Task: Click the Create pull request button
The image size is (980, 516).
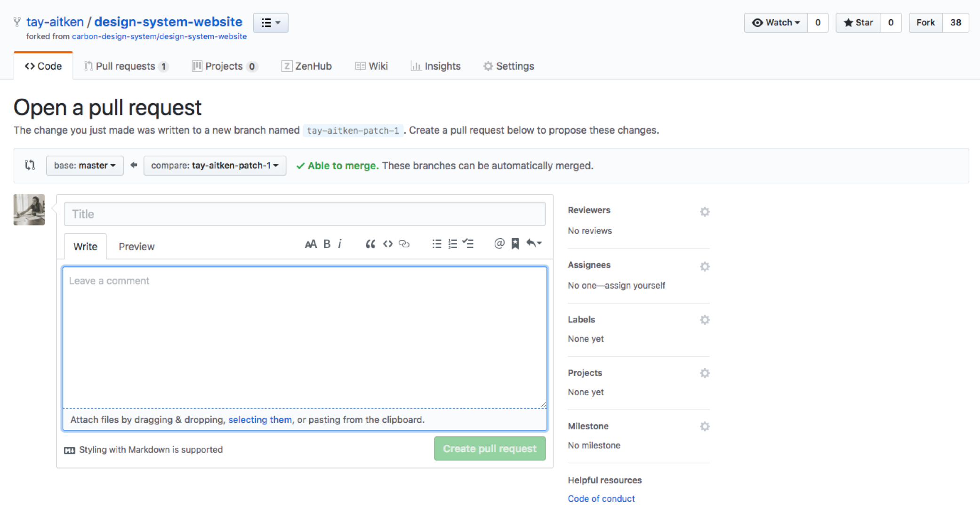Action: pos(490,449)
